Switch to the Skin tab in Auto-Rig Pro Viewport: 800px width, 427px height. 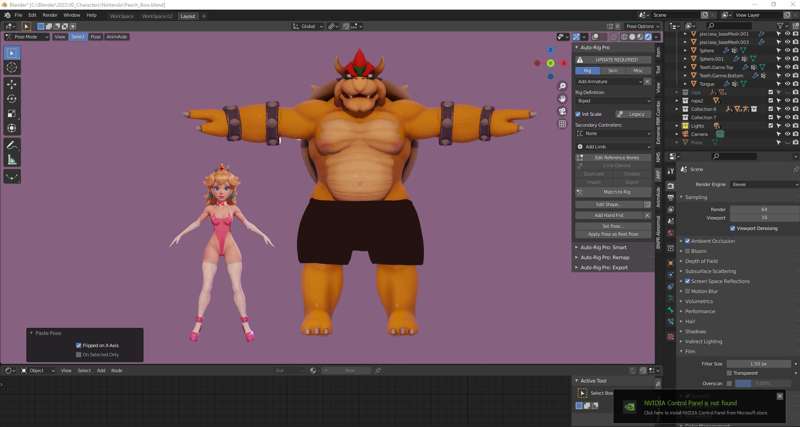point(613,71)
